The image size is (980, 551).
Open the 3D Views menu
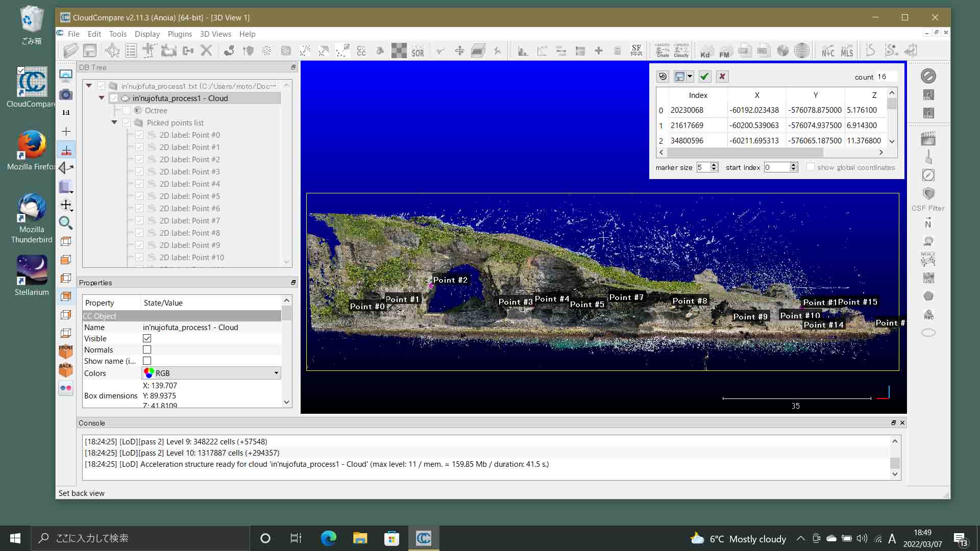tap(215, 34)
